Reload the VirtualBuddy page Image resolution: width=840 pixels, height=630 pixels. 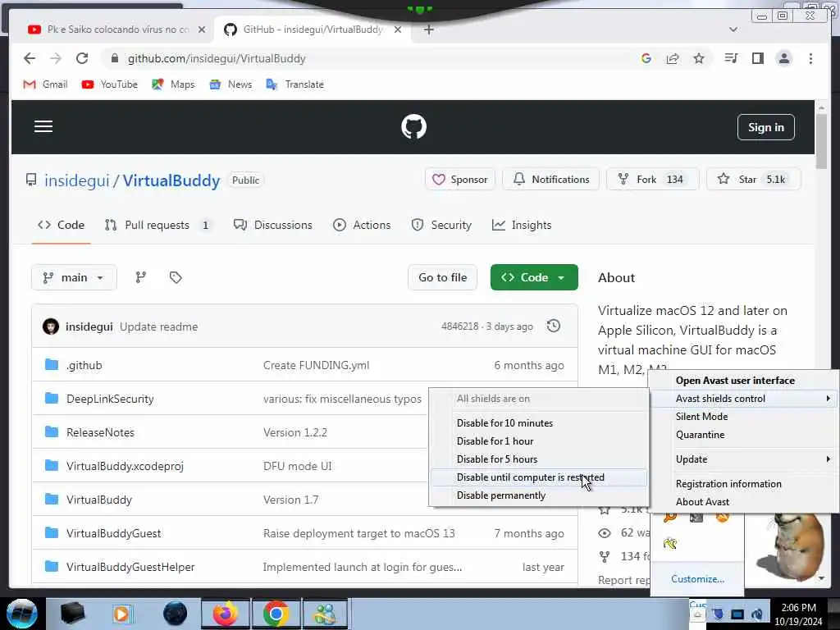pos(82,58)
